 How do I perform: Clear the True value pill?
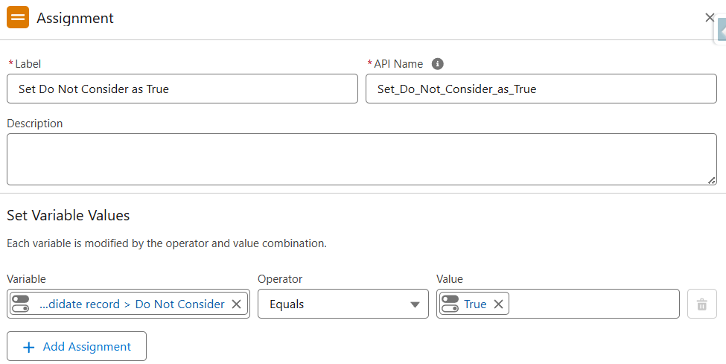(498, 304)
